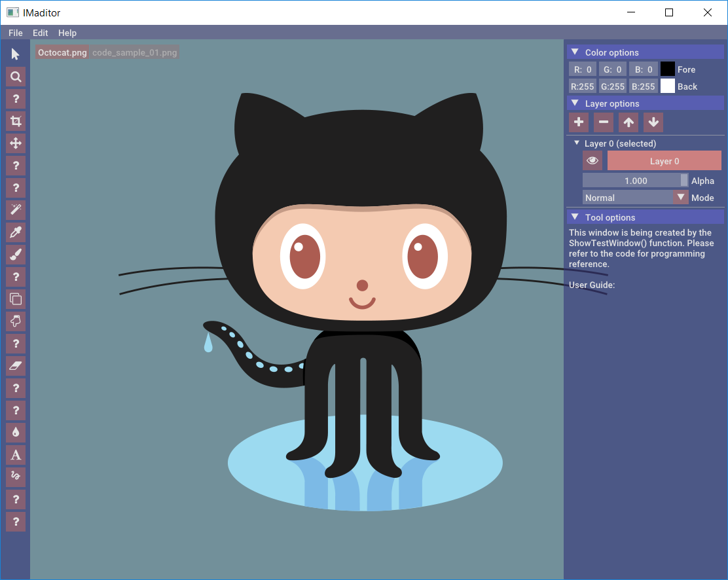728x580 pixels.
Task: Click the Alpha 1.000 slider
Action: pos(635,180)
